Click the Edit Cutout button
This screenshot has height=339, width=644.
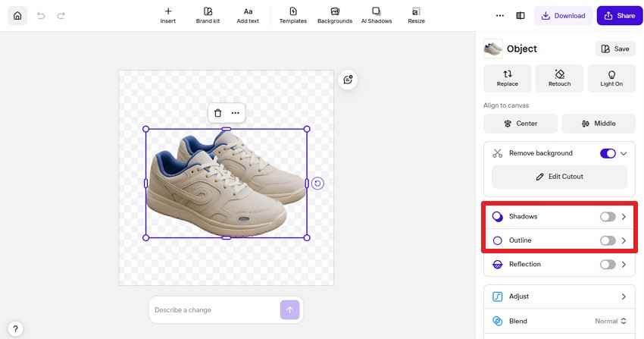(559, 176)
